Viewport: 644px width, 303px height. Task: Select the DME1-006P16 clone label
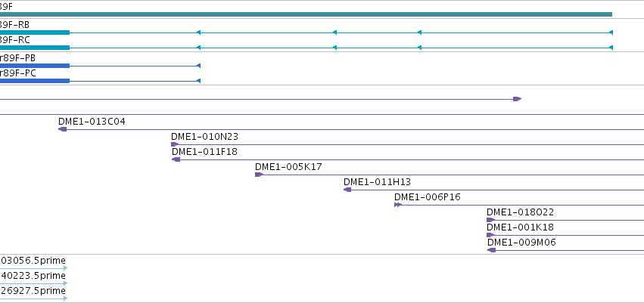[428, 197]
